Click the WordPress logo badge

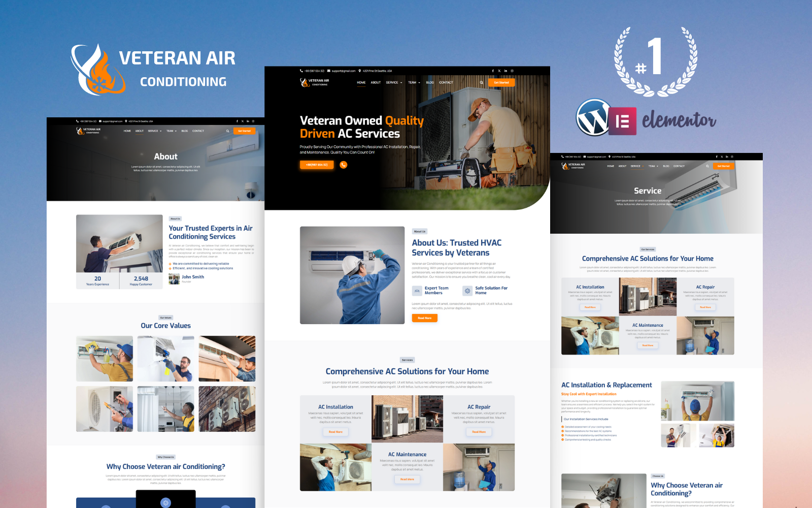click(x=592, y=117)
